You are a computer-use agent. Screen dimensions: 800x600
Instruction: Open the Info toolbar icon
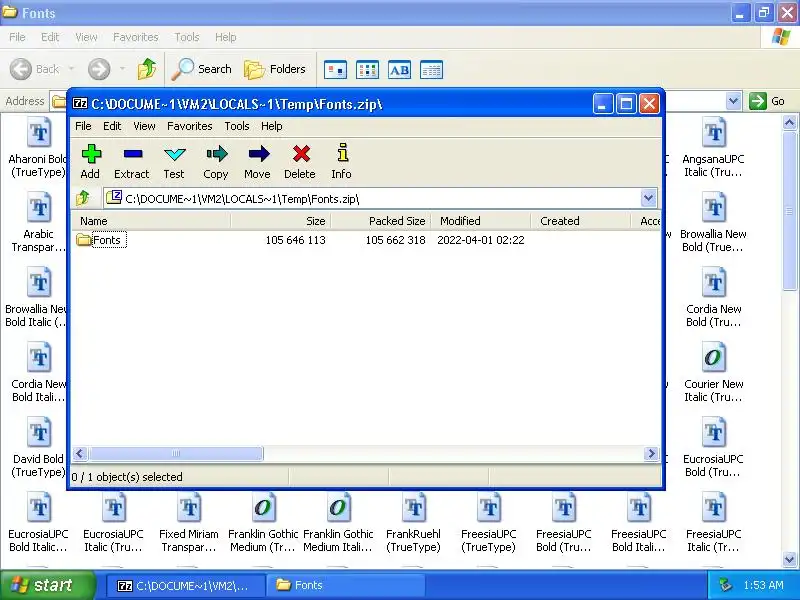point(341,161)
